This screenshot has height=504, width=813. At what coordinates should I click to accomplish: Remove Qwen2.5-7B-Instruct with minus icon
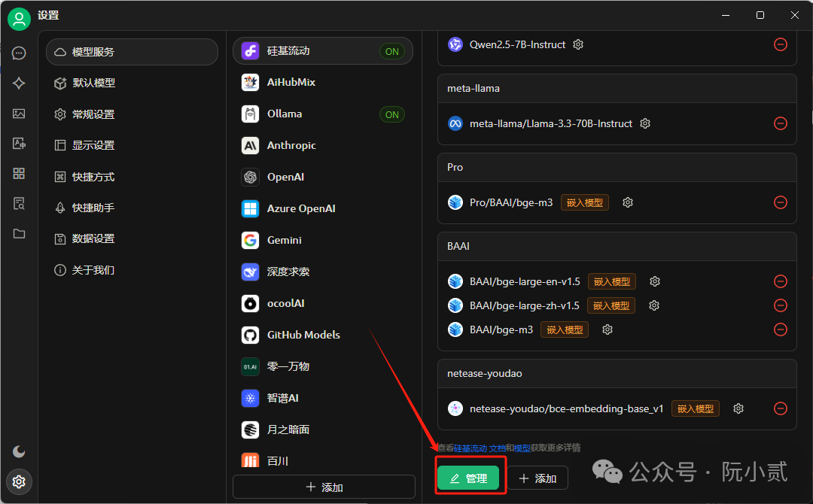click(x=781, y=44)
